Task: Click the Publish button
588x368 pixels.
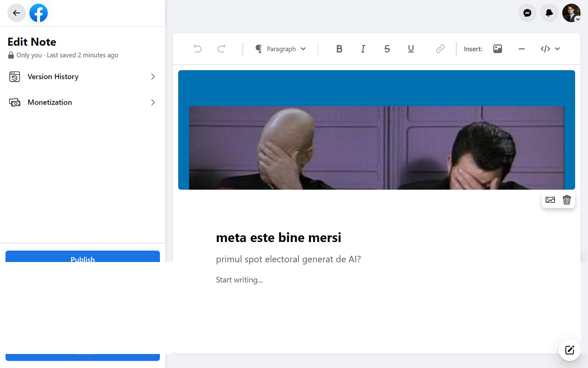Action: (82, 257)
